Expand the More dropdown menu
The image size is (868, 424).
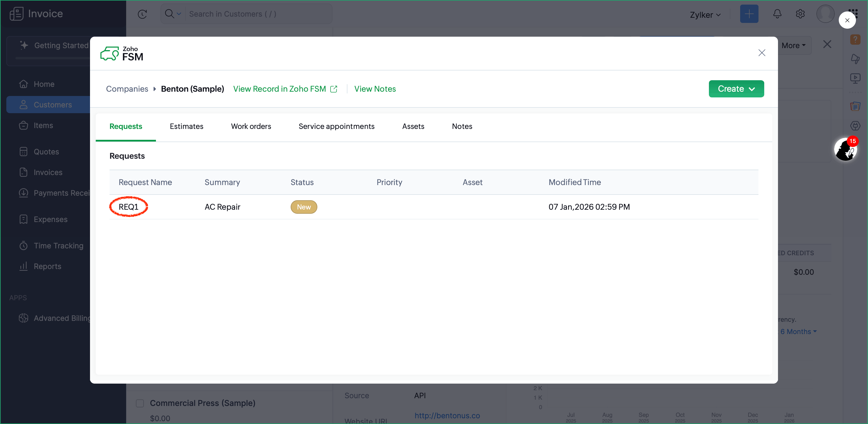click(x=793, y=46)
